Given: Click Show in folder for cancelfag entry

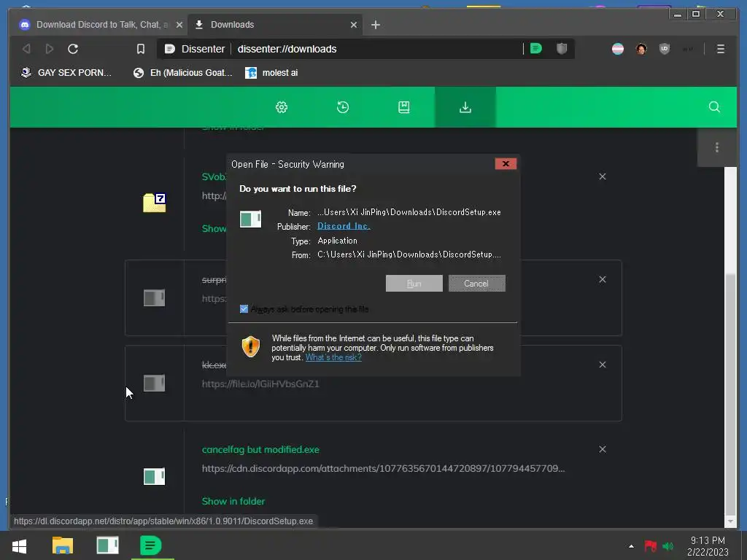Looking at the screenshot, I should coord(233,501).
